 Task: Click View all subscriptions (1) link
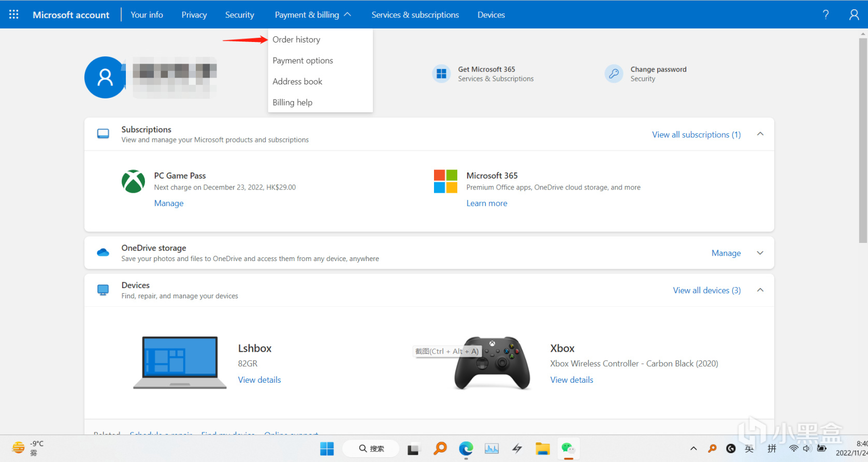point(696,135)
